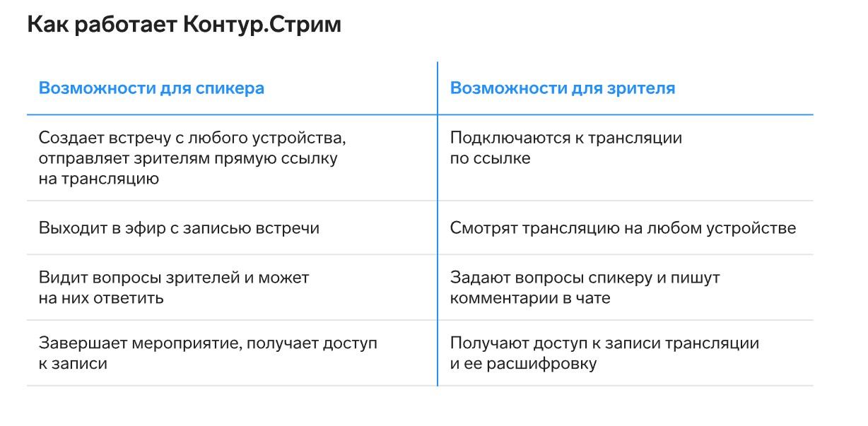Select the 'Возможности для зрителя' column header
This screenshot has width=868, height=426.
click(x=563, y=88)
